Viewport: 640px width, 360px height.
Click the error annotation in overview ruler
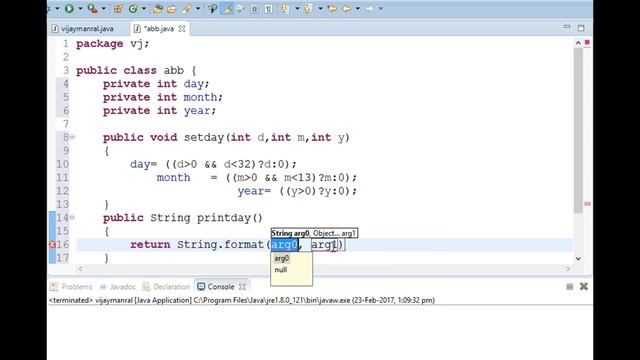click(587, 204)
